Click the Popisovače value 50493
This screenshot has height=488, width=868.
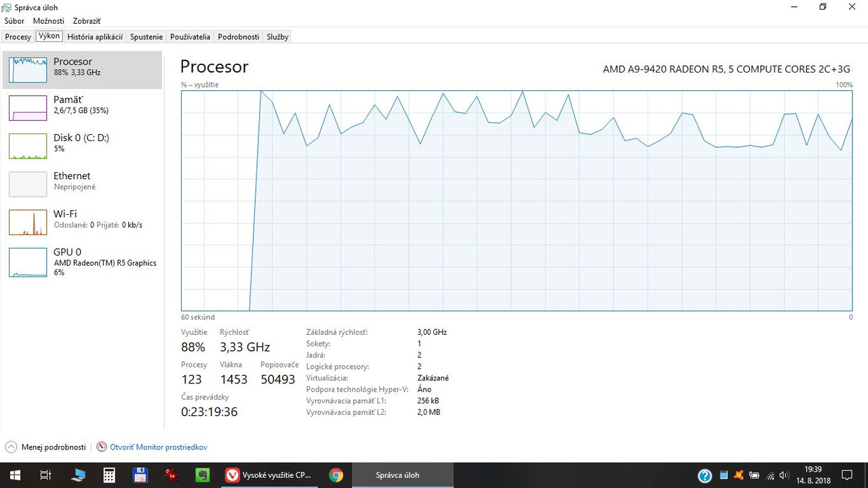tap(278, 380)
